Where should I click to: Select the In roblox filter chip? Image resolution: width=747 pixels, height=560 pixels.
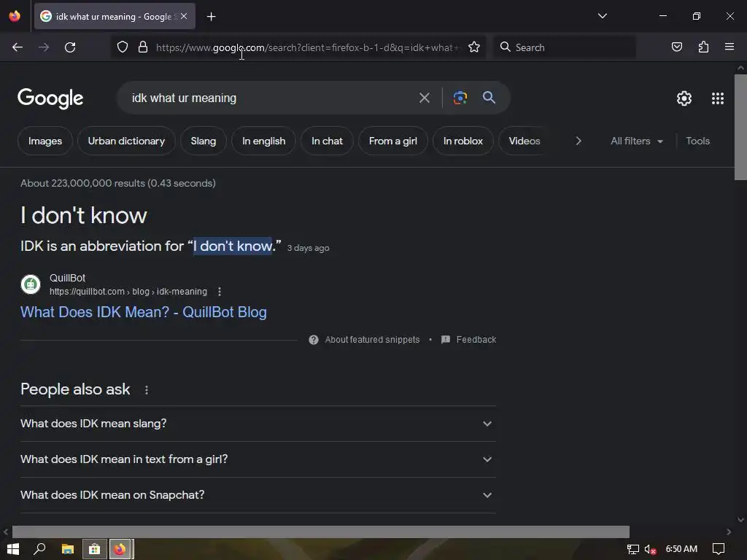pyautogui.click(x=463, y=141)
